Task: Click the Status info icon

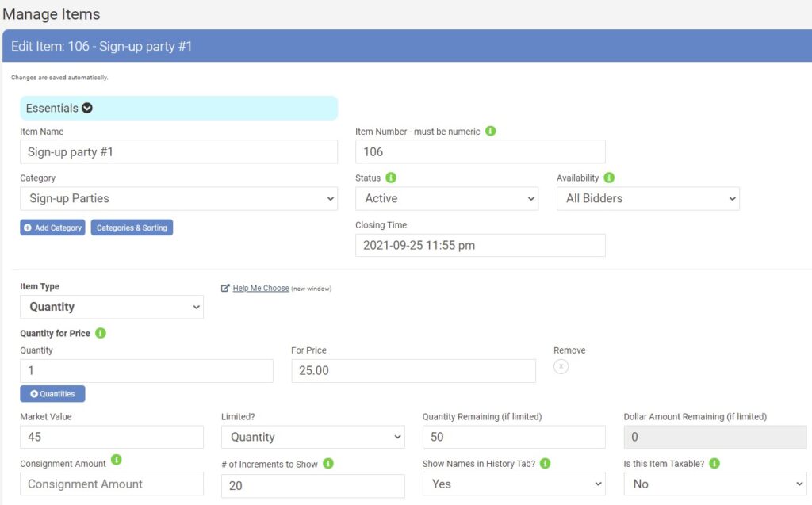Action: tap(391, 178)
